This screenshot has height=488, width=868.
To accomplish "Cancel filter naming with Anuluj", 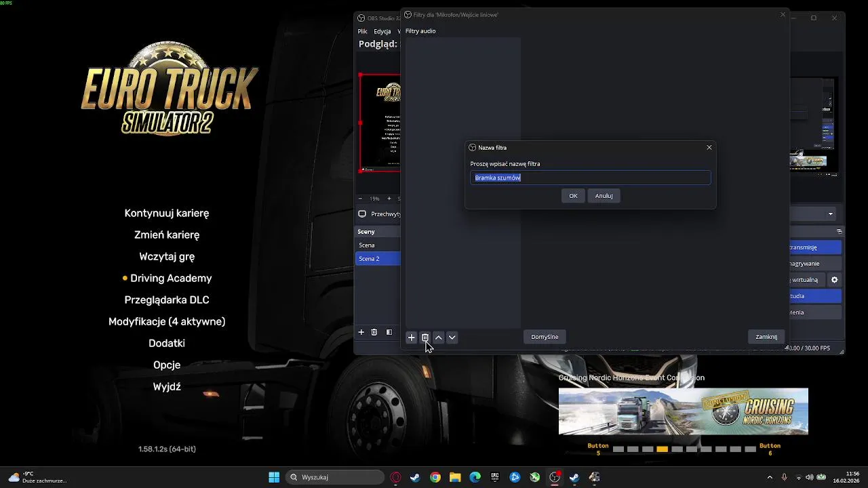I will pos(604,196).
